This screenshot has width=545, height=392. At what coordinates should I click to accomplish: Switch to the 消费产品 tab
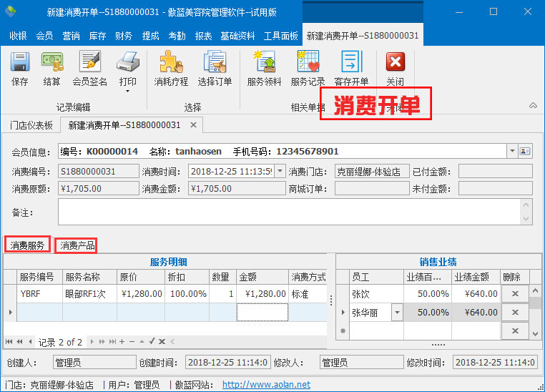click(x=77, y=246)
